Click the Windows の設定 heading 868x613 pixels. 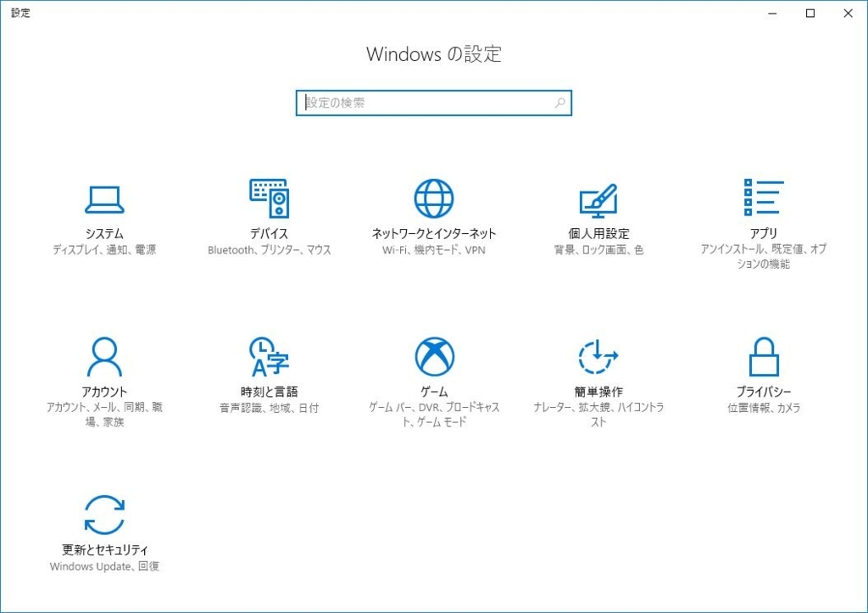(434, 54)
